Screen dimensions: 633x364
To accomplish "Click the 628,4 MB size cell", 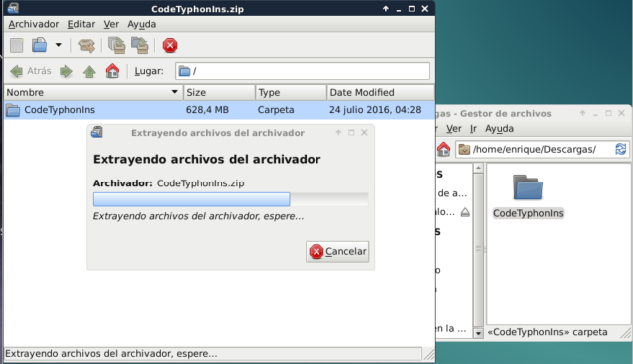I will tap(207, 110).
